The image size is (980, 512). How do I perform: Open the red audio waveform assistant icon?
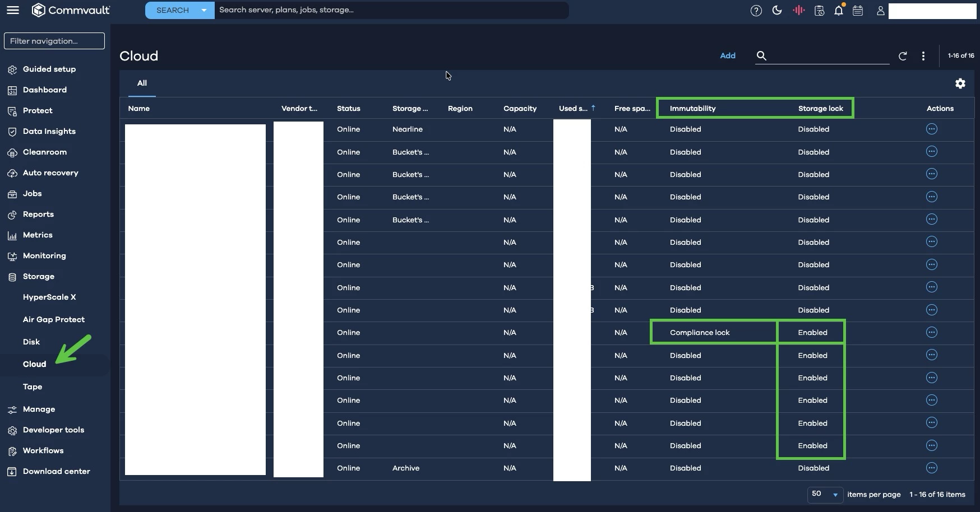[x=798, y=10]
